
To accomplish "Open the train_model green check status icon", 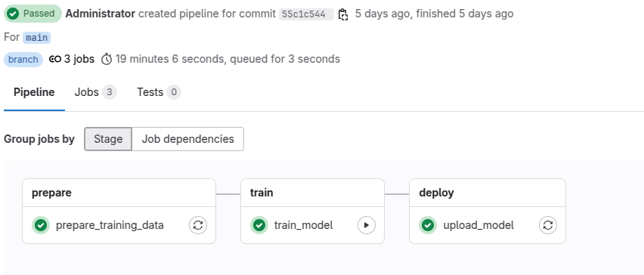I will pos(259,225).
